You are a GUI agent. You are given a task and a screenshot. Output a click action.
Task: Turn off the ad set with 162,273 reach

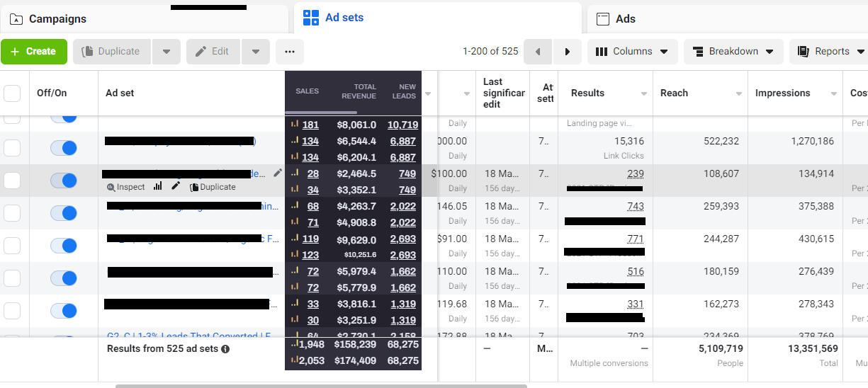point(64,311)
